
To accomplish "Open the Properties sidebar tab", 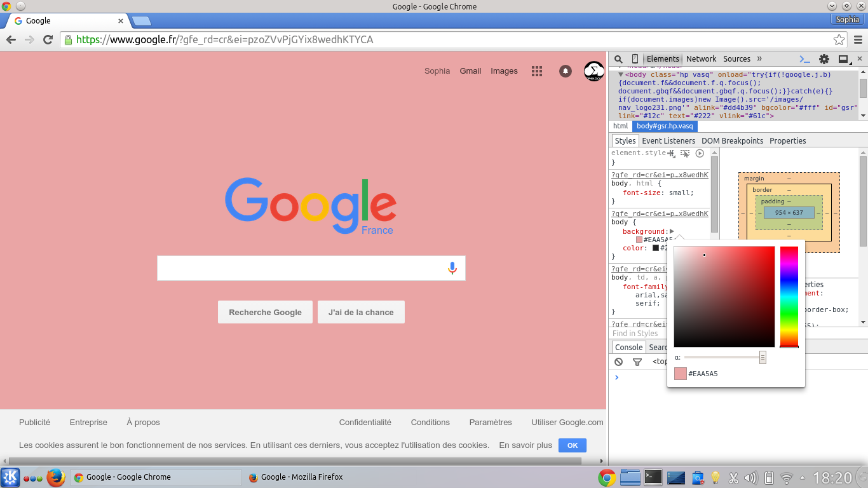I will coord(787,140).
